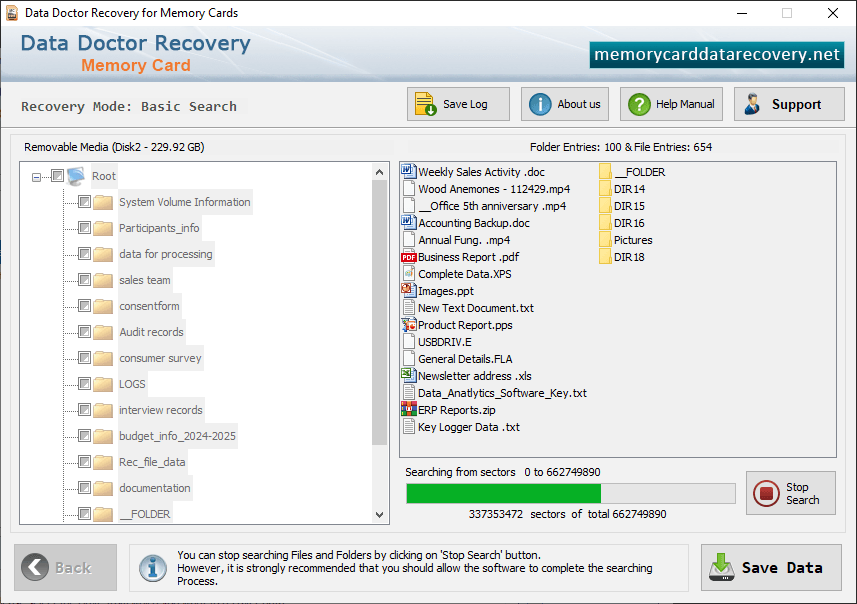The image size is (857, 604).
Task: Click the Save Log button
Action: pos(458,104)
